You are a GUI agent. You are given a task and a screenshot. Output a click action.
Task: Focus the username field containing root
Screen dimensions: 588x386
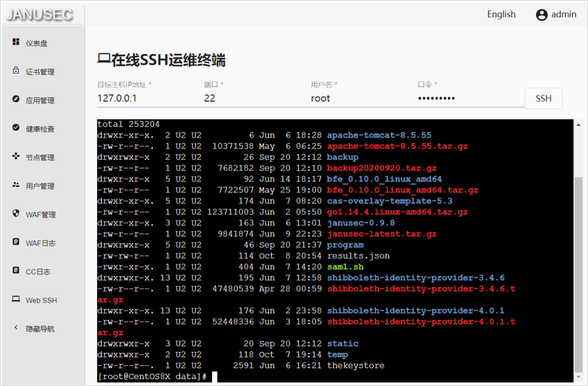coord(358,99)
